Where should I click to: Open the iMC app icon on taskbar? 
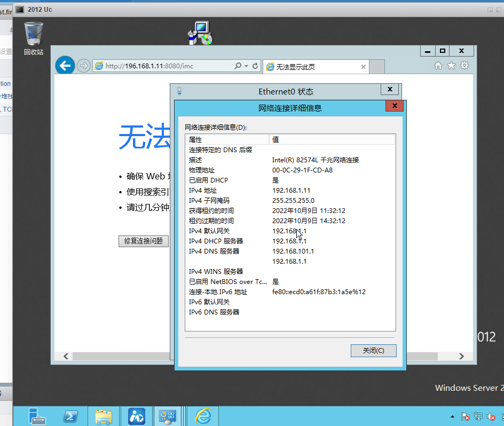tap(137, 416)
